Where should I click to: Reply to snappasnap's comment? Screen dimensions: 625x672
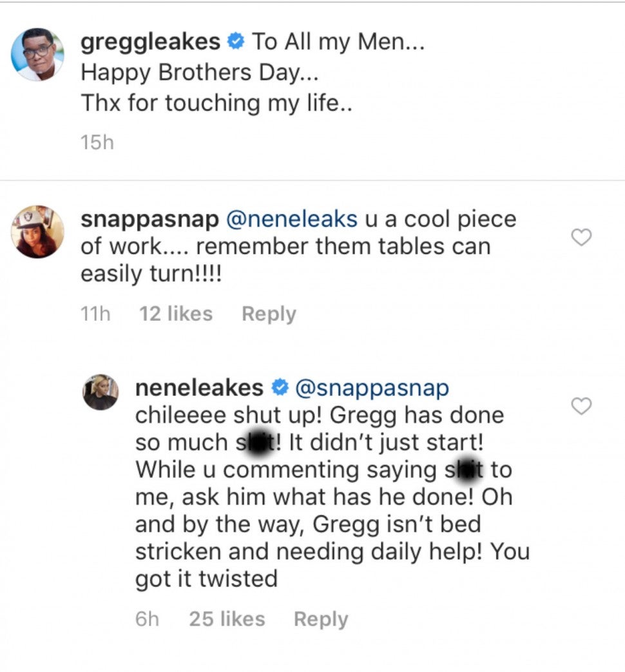point(269,314)
